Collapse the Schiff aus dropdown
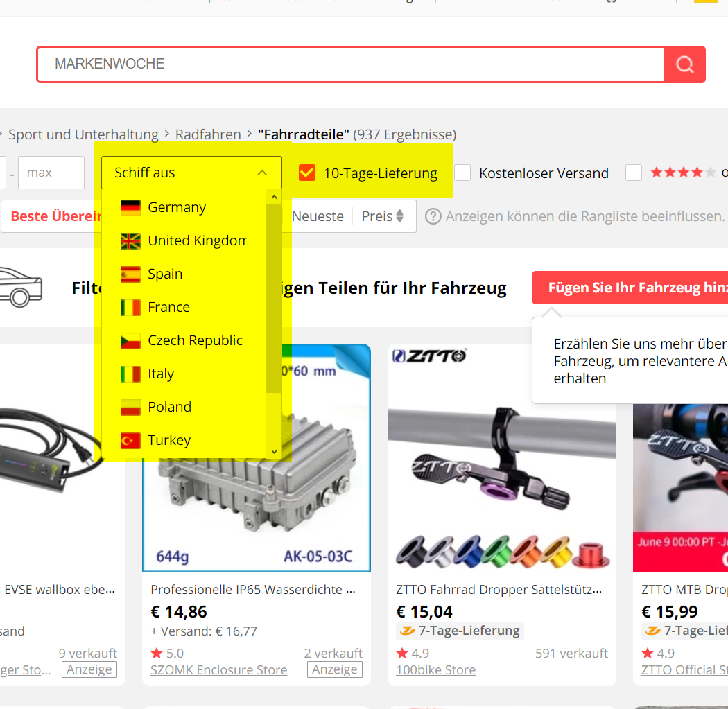Viewport: 728px width, 709px height. 191,173
